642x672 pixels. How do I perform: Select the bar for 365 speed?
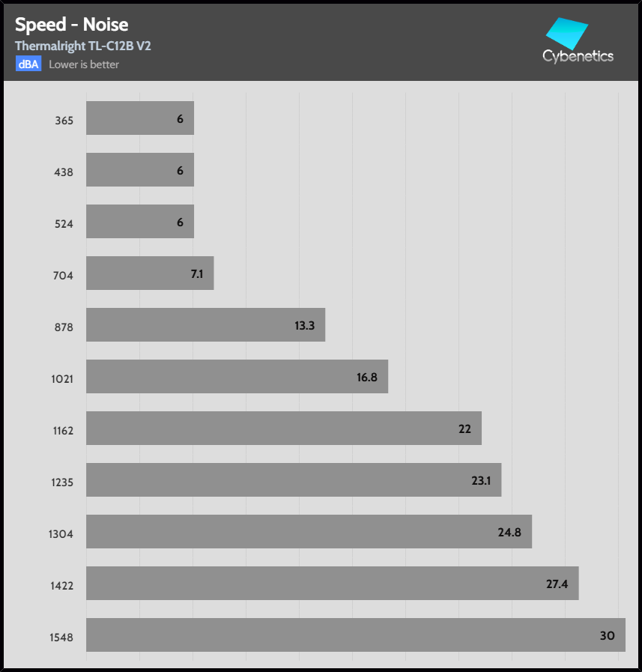click(x=140, y=118)
